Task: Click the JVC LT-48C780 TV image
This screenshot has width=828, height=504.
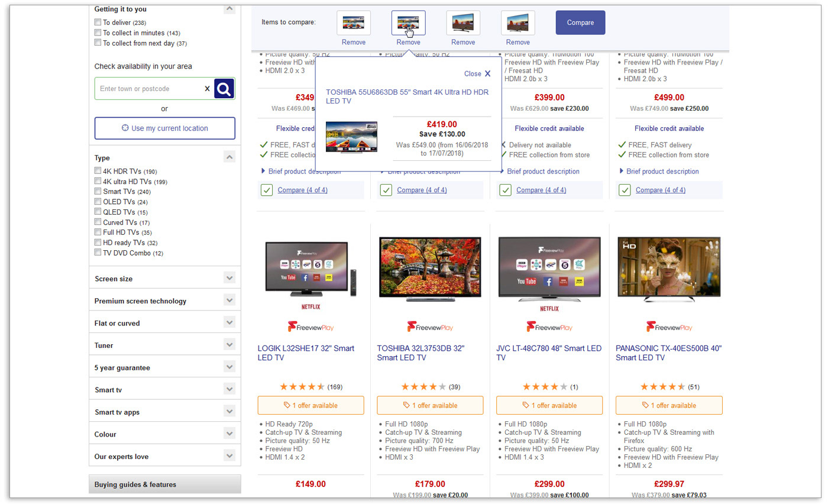Action: [549, 269]
